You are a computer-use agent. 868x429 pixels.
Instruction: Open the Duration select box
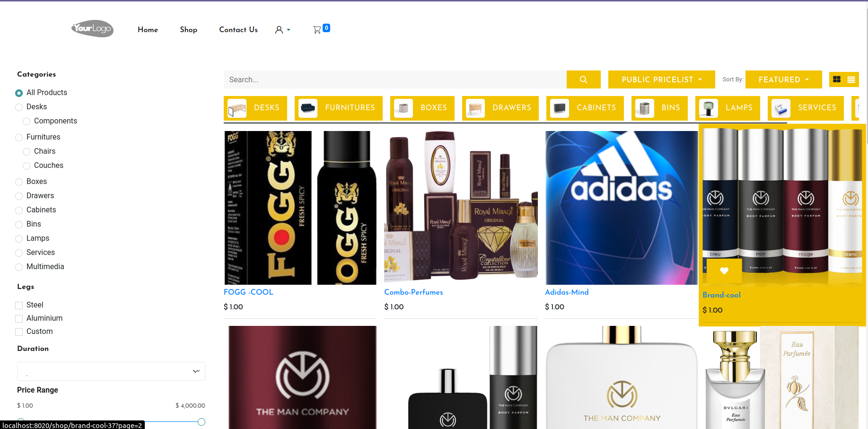pos(111,371)
